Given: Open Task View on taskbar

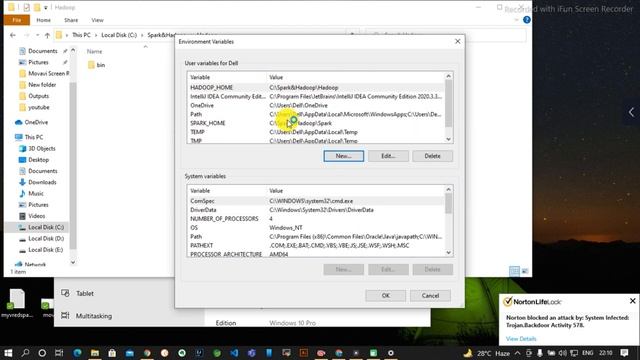Looking at the screenshot, I should click(59, 353).
